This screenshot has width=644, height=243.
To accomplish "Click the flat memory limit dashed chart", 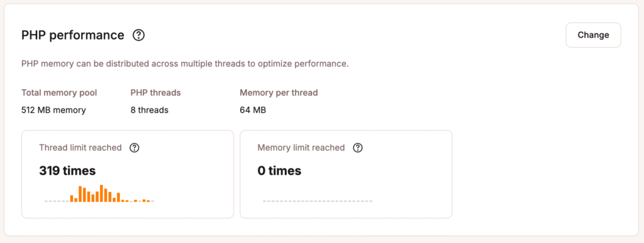I will (x=318, y=201).
